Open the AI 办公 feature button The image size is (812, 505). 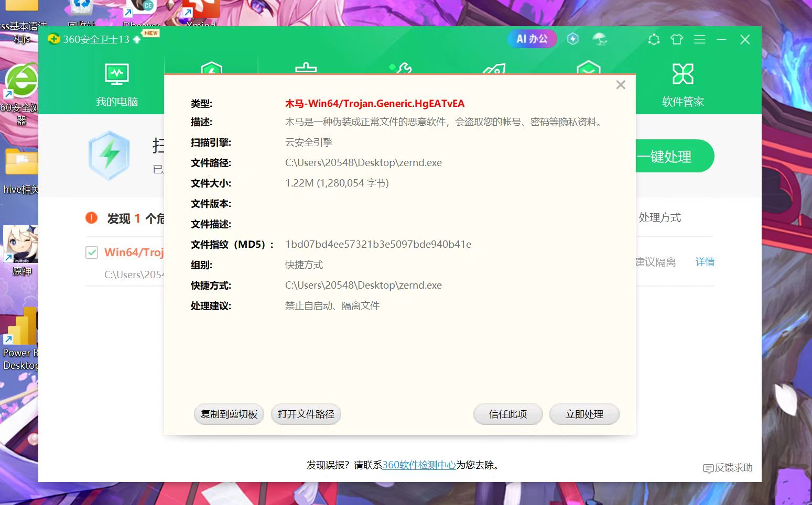(x=532, y=39)
